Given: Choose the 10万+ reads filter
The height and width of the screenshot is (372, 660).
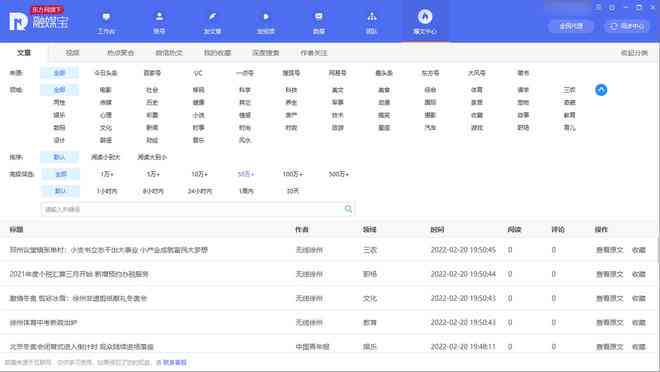Looking at the screenshot, I should [200, 174].
